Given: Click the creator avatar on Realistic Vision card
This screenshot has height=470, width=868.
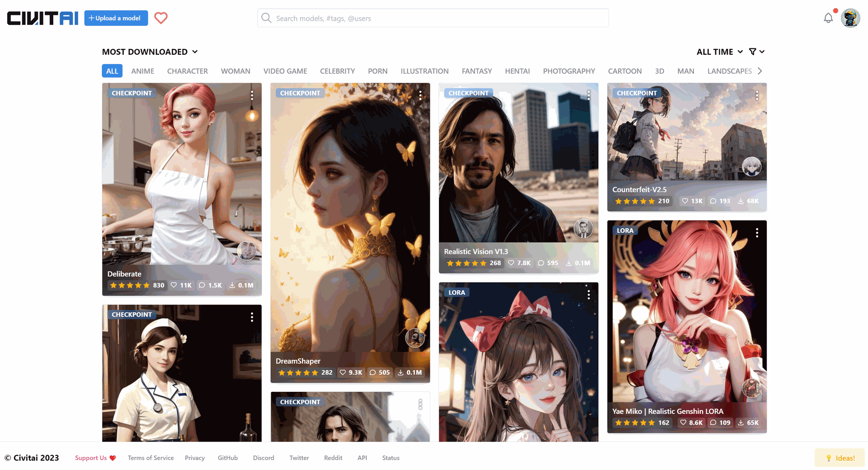Looking at the screenshot, I should point(583,229).
